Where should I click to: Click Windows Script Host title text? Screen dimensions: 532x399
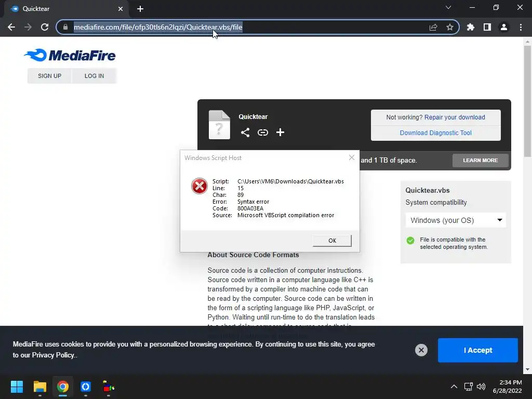pyautogui.click(x=212, y=158)
